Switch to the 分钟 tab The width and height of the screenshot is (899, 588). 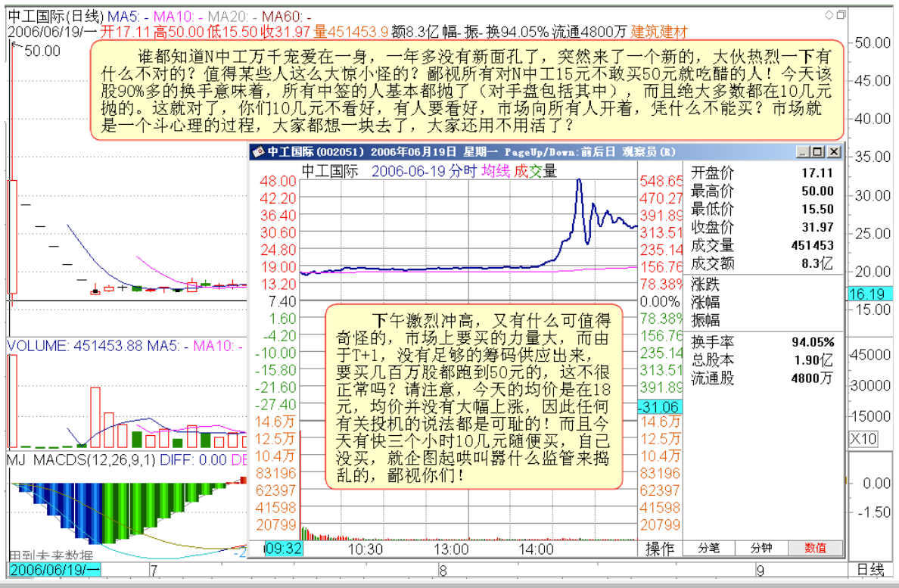(x=761, y=549)
